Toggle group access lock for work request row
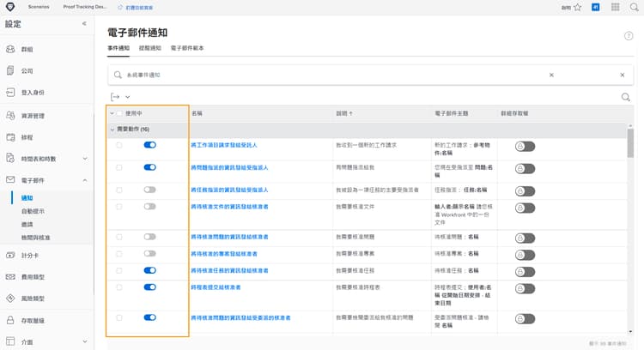The image size is (644, 350). pyautogui.click(x=525, y=147)
